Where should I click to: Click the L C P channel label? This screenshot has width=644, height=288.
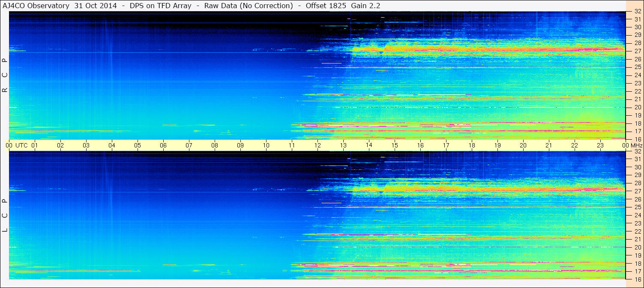[5, 215]
